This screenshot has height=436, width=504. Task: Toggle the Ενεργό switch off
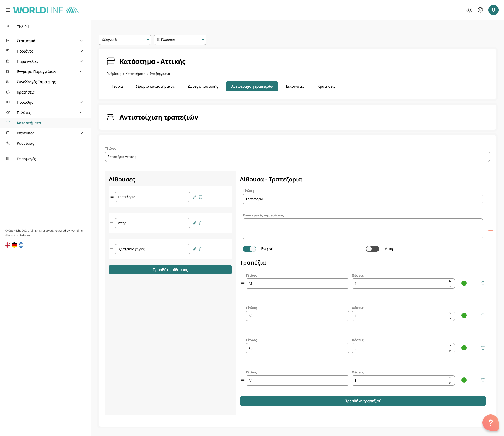pos(249,249)
